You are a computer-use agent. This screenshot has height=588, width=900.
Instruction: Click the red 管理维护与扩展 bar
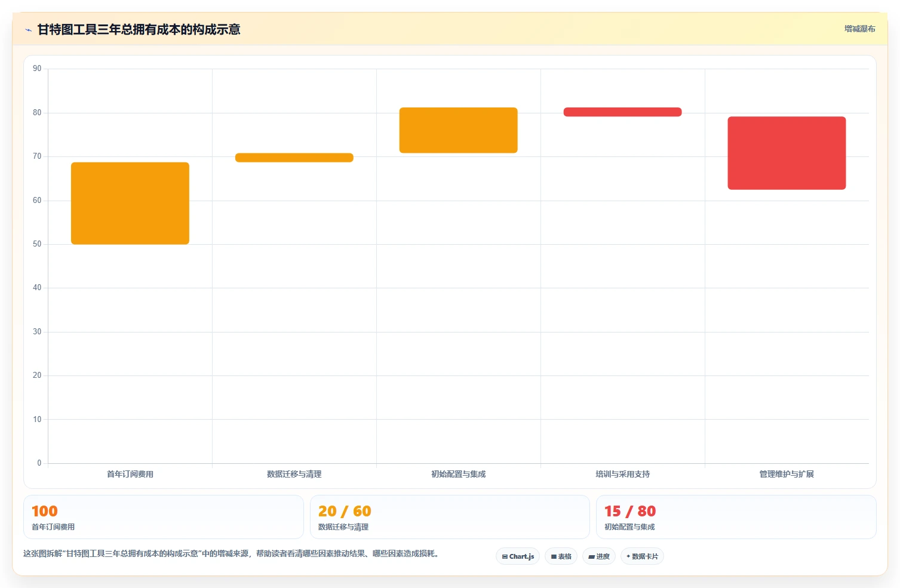point(787,153)
